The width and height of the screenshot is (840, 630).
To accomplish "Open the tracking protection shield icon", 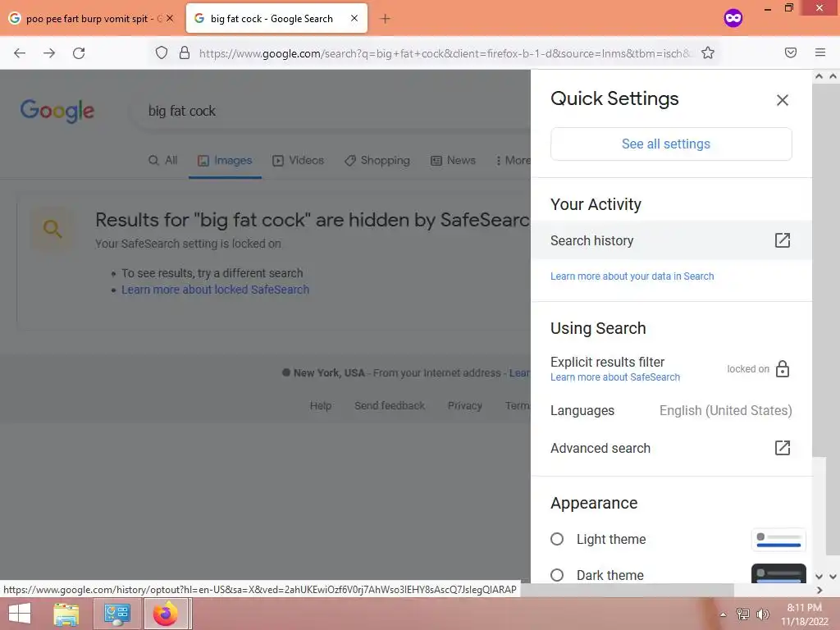I will click(162, 52).
